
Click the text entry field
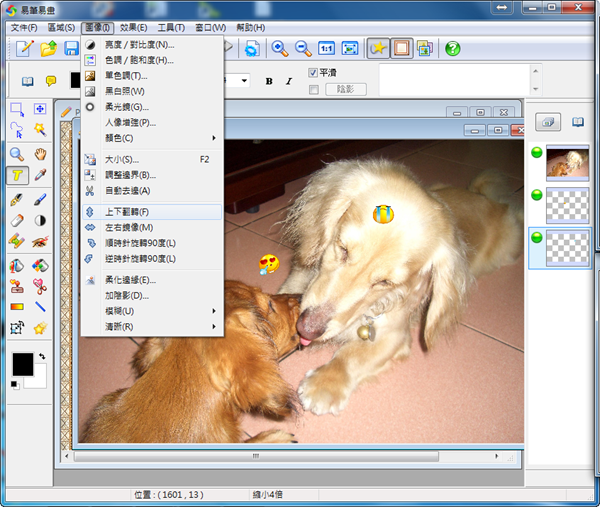coord(455,80)
